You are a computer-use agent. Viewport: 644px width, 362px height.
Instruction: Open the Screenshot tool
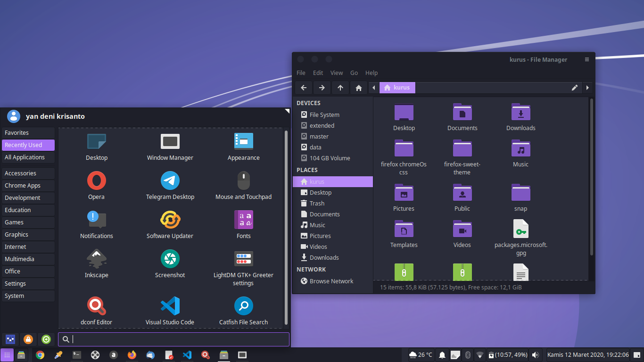pos(170,264)
